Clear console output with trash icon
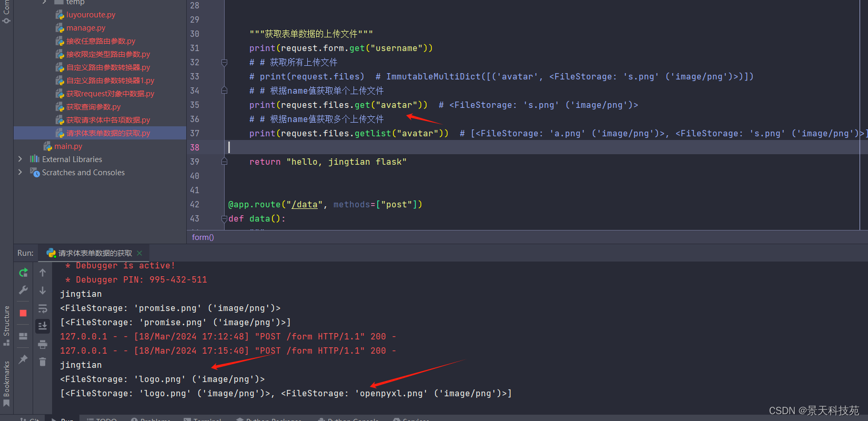This screenshot has width=868, height=421. coord(43,362)
